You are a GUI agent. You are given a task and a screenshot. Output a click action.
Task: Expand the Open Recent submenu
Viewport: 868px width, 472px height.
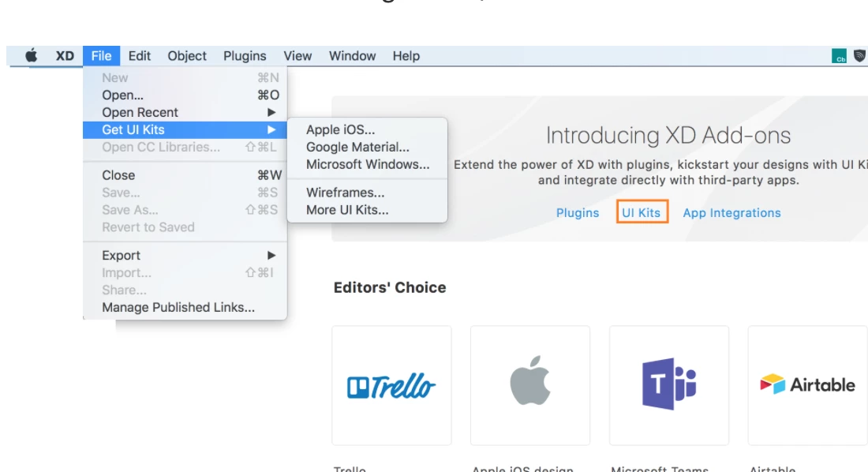(185, 112)
